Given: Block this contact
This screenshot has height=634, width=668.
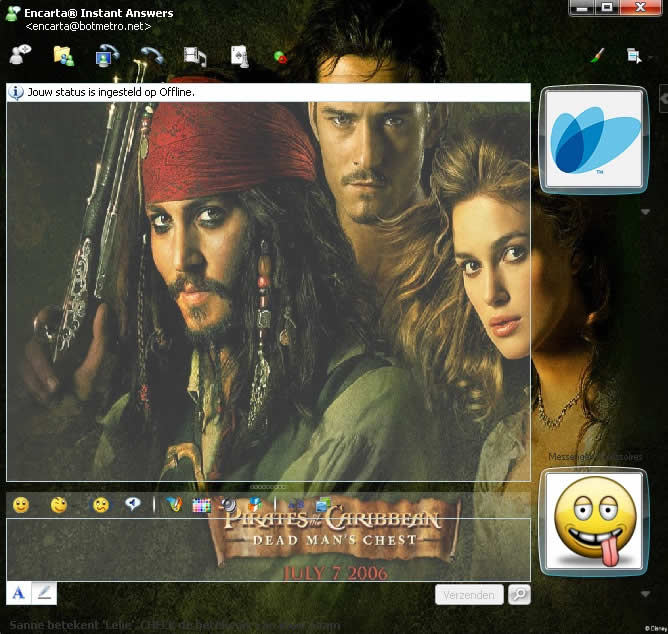Looking at the screenshot, I should [280, 57].
